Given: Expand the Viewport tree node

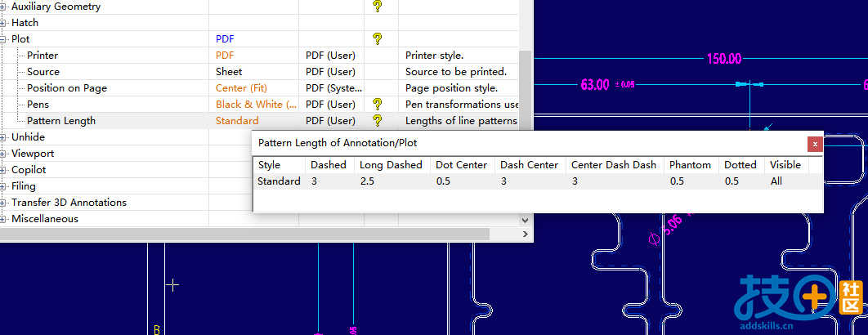Looking at the screenshot, I should tap(4, 154).
